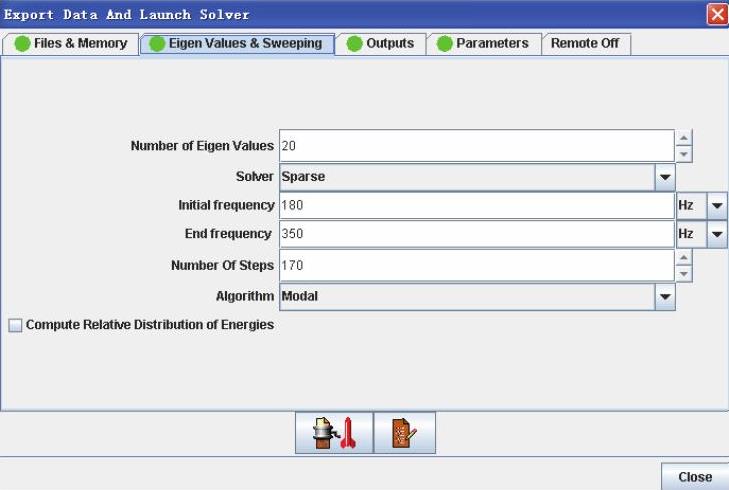Image resolution: width=729 pixels, height=490 pixels.
Task: Select the Eigen Values & Sweeping tab
Action: (237, 44)
